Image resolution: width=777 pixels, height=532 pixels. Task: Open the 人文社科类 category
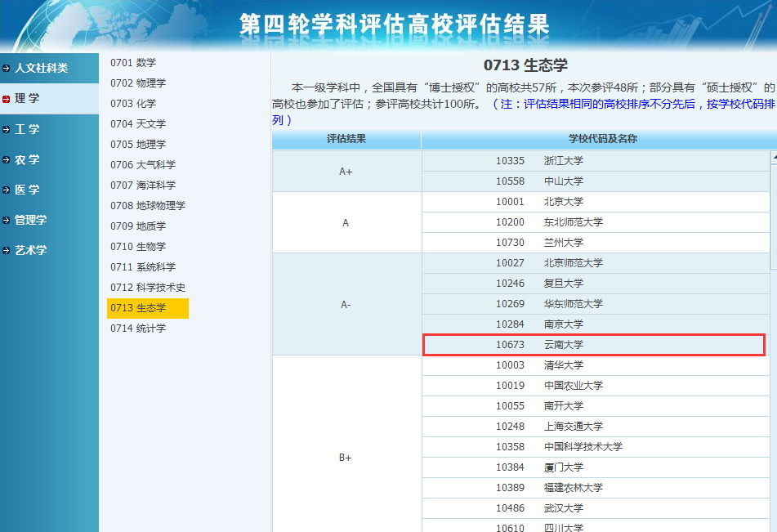(41, 69)
